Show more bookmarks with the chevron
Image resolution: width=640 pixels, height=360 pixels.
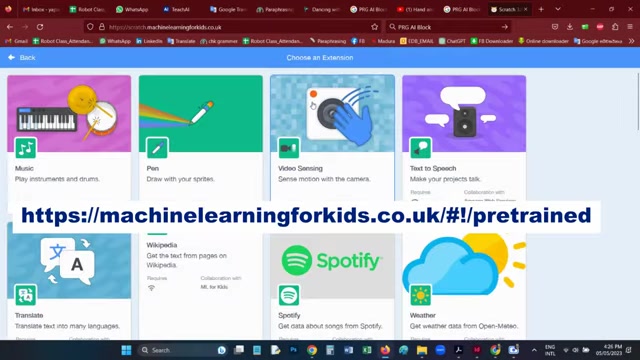coord(631,41)
